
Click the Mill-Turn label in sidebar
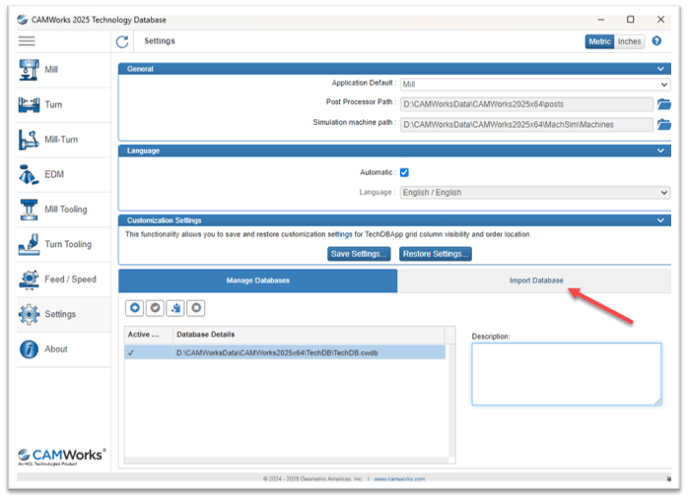pos(61,139)
